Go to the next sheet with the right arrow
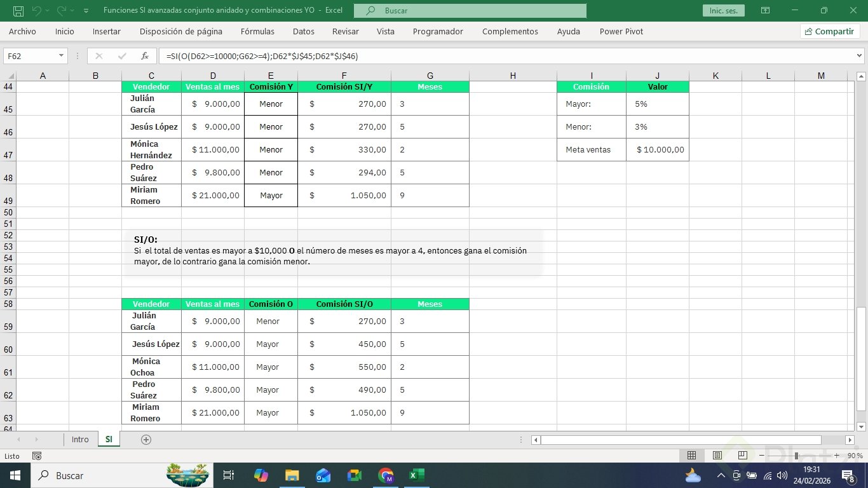Screen dimensions: 868x488 (36, 440)
